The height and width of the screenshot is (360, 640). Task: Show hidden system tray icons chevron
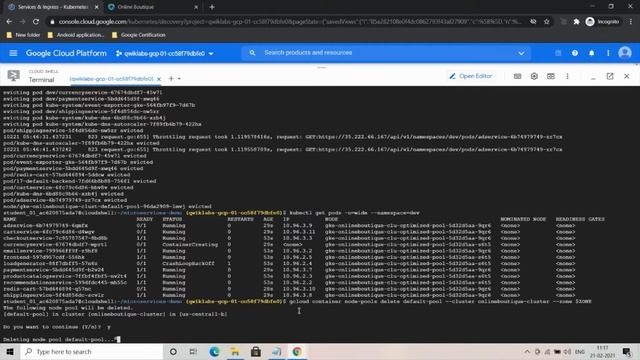pyautogui.click(x=527, y=352)
